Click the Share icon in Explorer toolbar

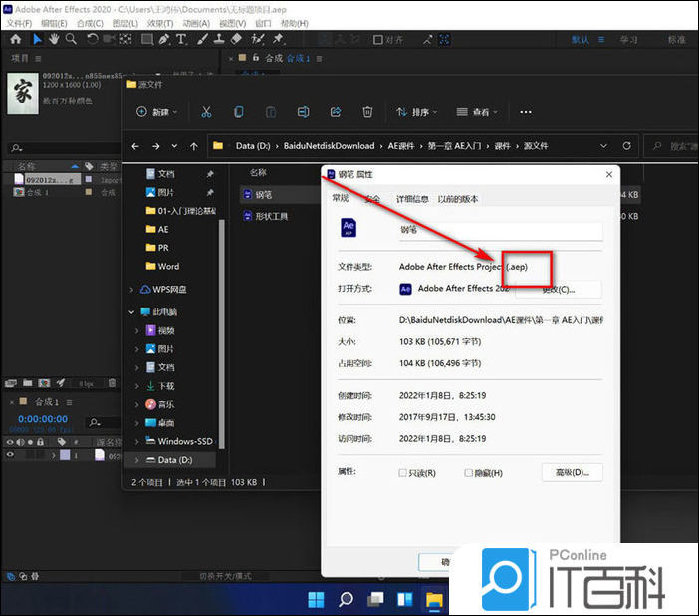click(x=336, y=112)
